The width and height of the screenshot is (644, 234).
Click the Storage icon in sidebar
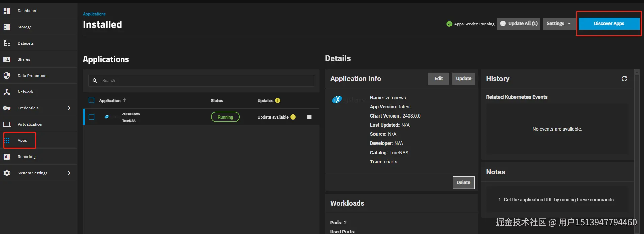7,27
